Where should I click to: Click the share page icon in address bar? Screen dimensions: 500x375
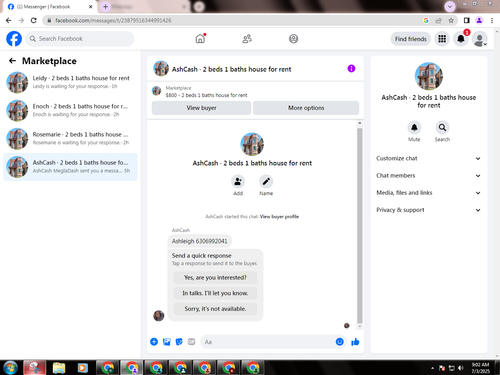[439, 21]
